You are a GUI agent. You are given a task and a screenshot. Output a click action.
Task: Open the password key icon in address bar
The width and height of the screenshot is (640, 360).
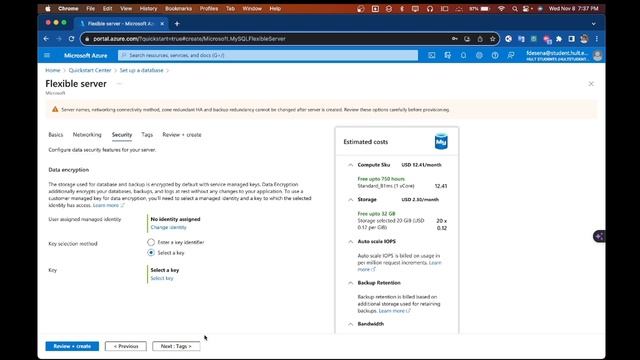coord(454,39)
